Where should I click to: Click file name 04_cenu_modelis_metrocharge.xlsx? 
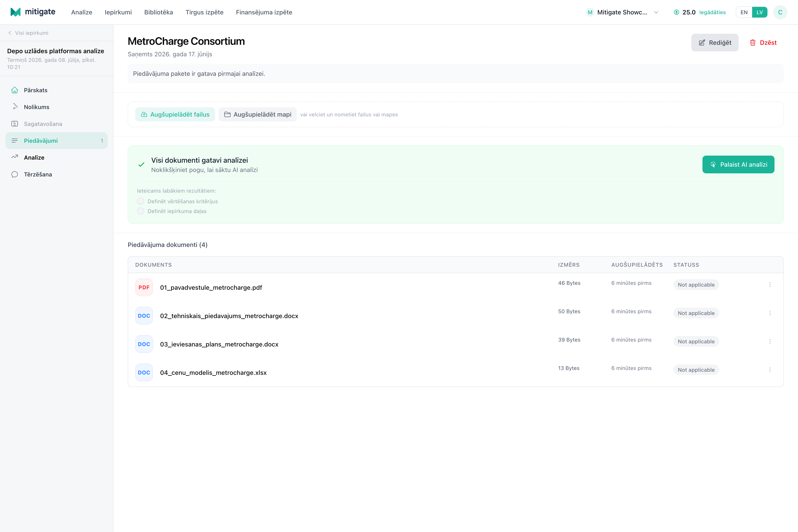[213, 373]
